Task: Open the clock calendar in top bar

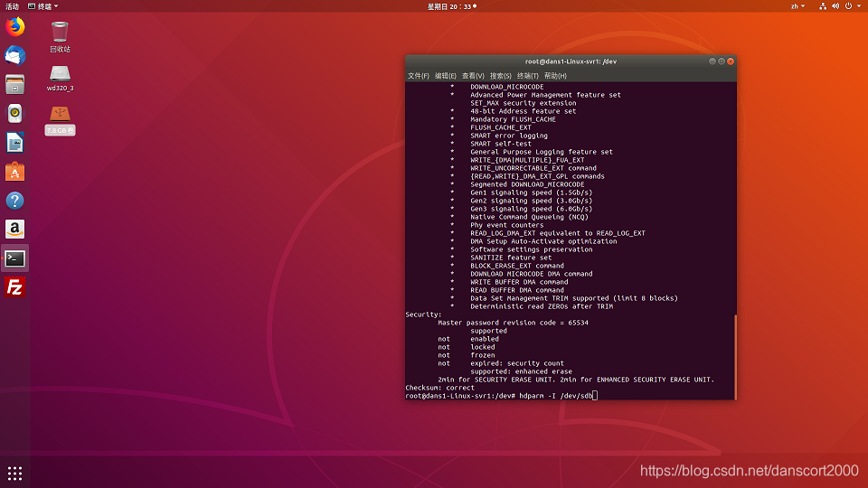Action: coord(451,6)
